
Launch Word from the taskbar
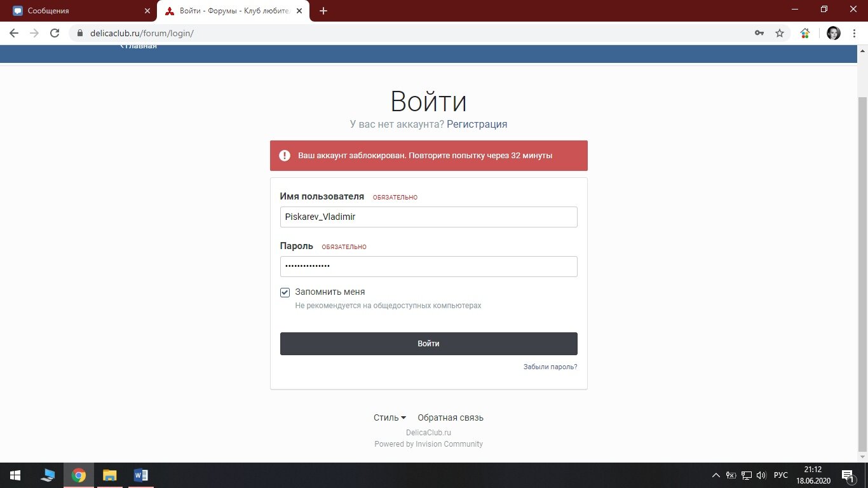(141, 475)
